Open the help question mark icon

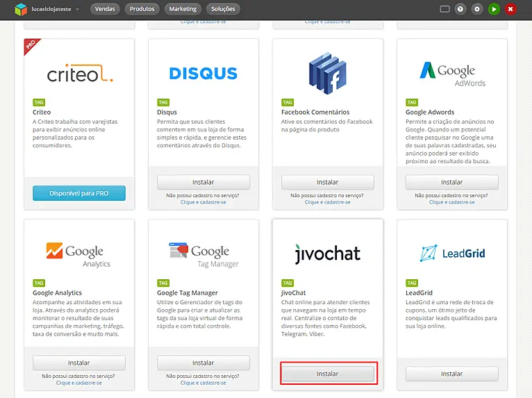(460, 9)
